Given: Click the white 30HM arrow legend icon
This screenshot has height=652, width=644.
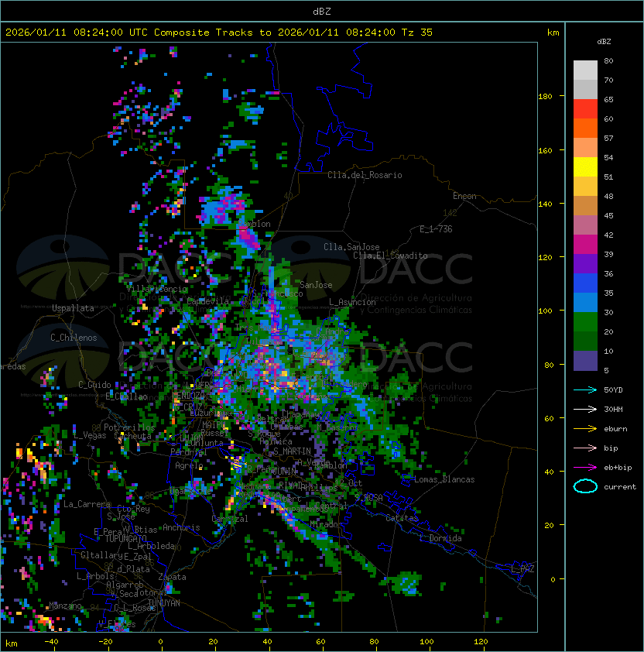Looking at the screenshot, I should [585, 409].
